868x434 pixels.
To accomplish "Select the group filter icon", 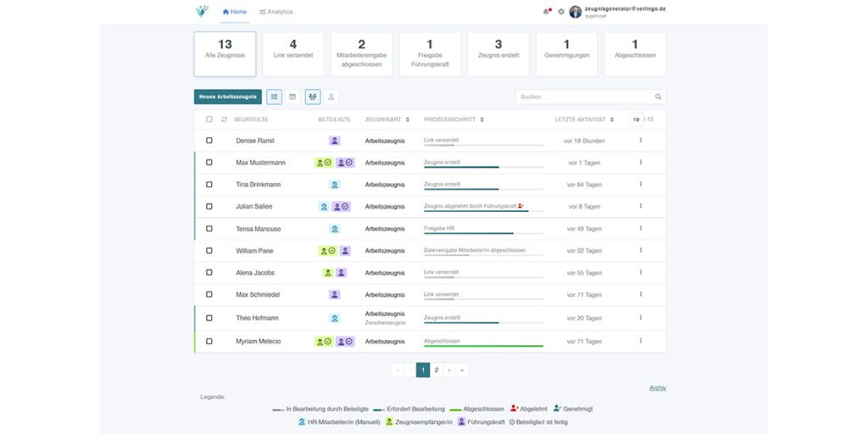I will 313,97.
